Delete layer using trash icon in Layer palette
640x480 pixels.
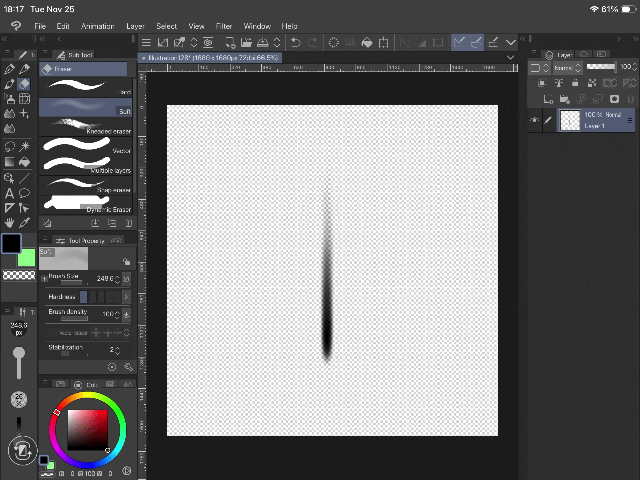[631, 99]
